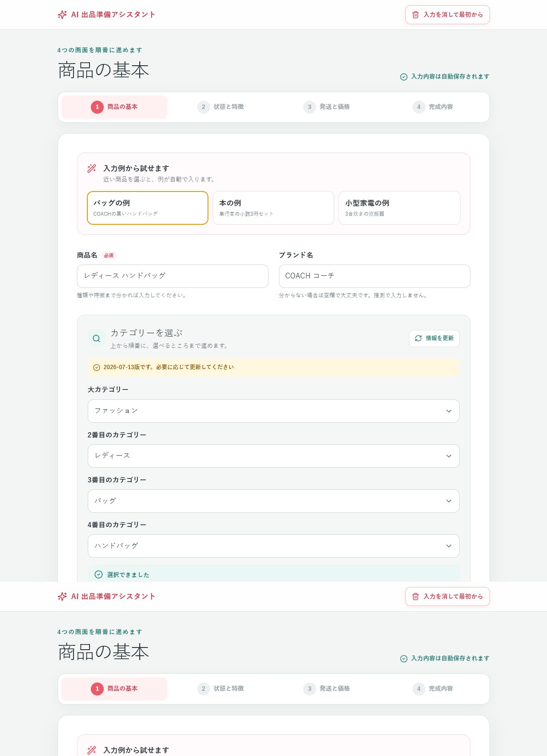Click the hint 種類や特徴まで分かれば入力してください。
The height and width of the screenshot is (756, 547).
tap(132, 295)
